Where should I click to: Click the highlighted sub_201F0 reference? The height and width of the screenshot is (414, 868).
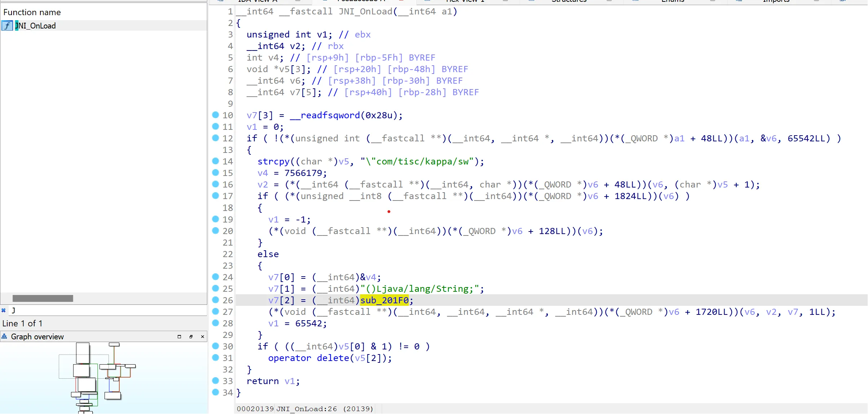384,300
